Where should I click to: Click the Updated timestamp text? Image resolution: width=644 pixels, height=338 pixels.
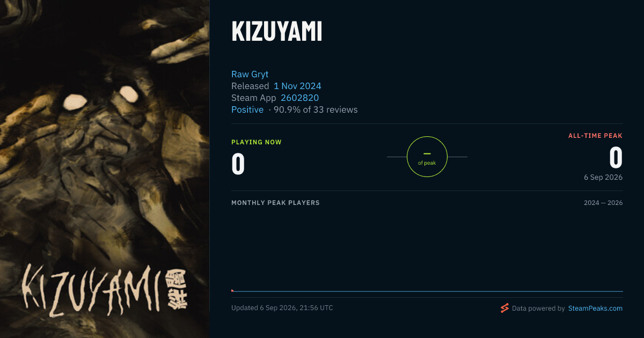coord(282,308)
